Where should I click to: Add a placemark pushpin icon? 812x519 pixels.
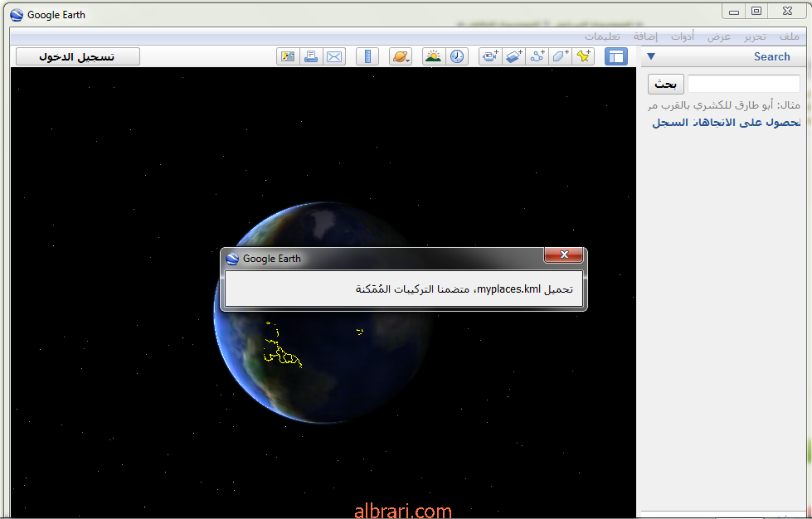click(x=583, y=56)
